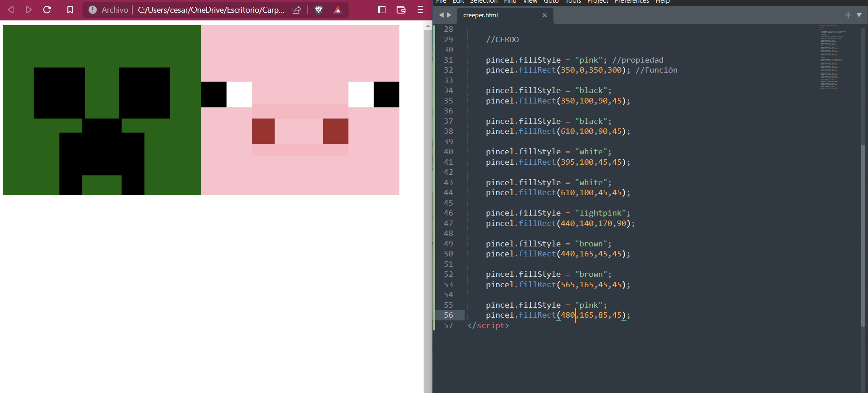Click the browser back arrow

pyautogui.click(x=11, y=10)
